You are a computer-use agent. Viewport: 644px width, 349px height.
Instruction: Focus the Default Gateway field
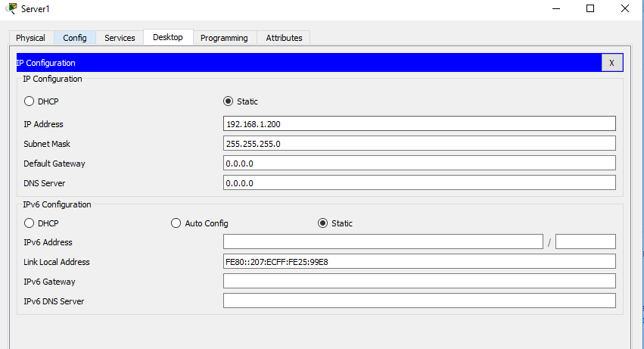(419, 164)
